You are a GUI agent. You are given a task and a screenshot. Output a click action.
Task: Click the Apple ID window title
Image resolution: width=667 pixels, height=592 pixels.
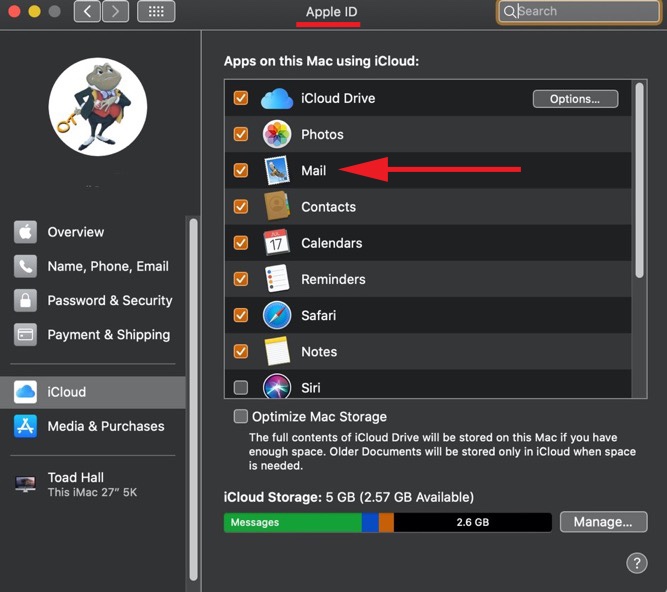pos(331,11)
